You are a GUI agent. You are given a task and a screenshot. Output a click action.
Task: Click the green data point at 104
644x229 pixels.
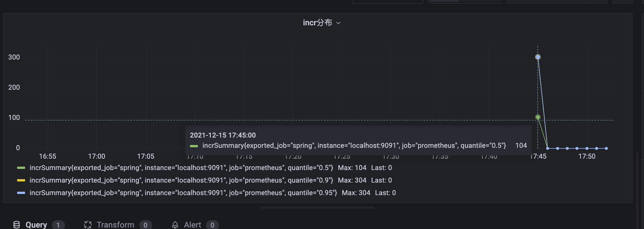tap(538, 117)
